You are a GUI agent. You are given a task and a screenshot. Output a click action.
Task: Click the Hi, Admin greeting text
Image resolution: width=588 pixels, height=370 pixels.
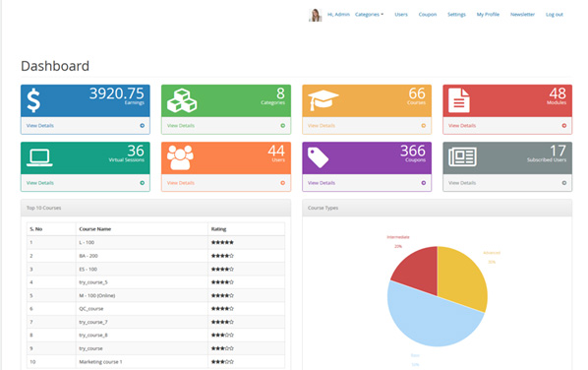tap(338, 14)
